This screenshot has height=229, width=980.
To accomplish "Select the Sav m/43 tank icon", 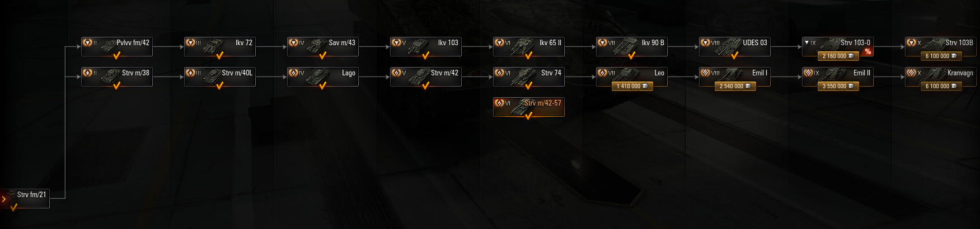I will pos(317,46).
